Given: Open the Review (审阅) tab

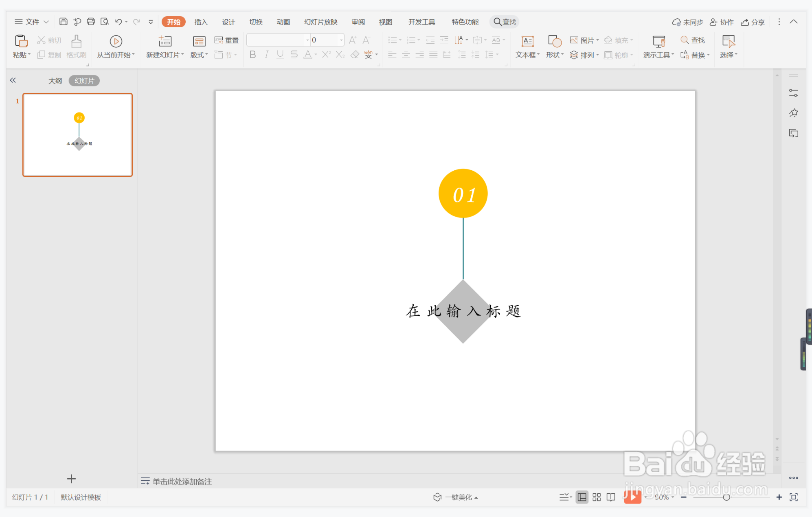Looking at the screenshot, I should click(x=358, y=22).
